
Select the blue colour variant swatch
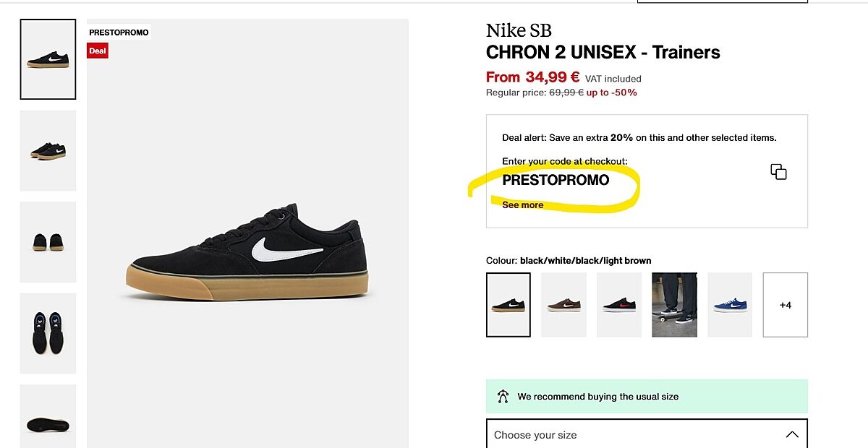(730, 305)
